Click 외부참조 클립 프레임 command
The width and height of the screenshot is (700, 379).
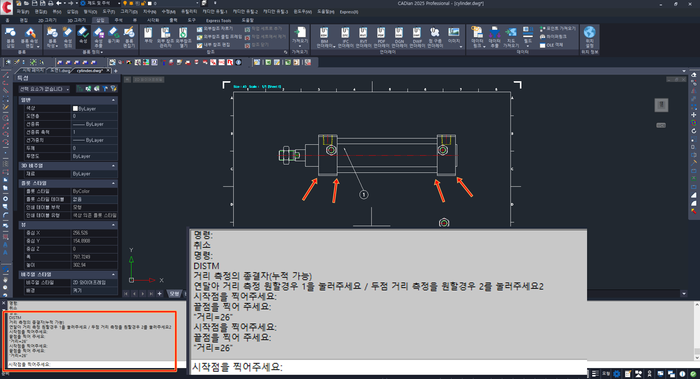coord(219,37)
